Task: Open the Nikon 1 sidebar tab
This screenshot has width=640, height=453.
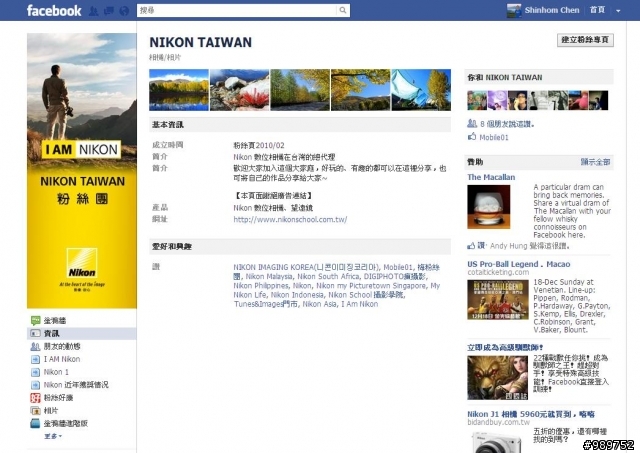Action: 56,372
